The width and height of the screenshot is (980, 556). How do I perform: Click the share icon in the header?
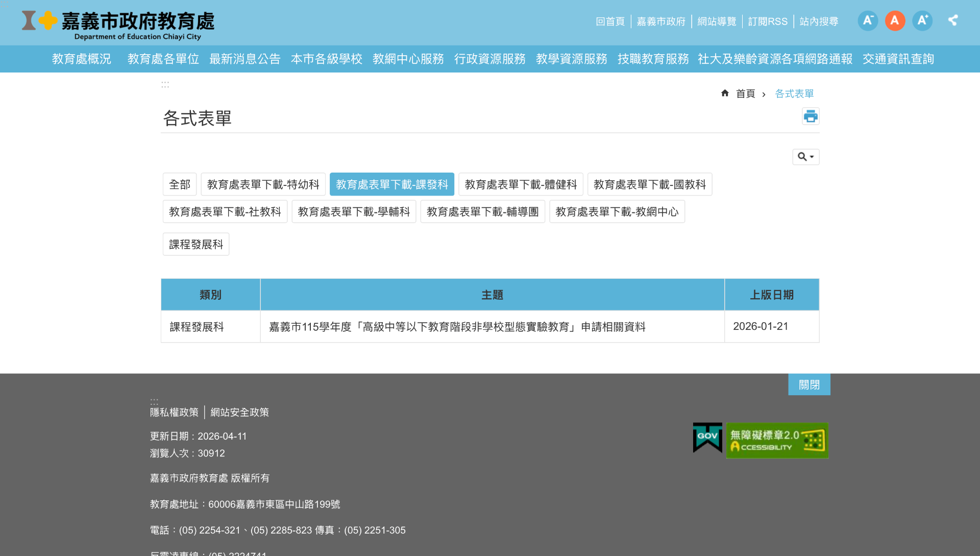953,21
